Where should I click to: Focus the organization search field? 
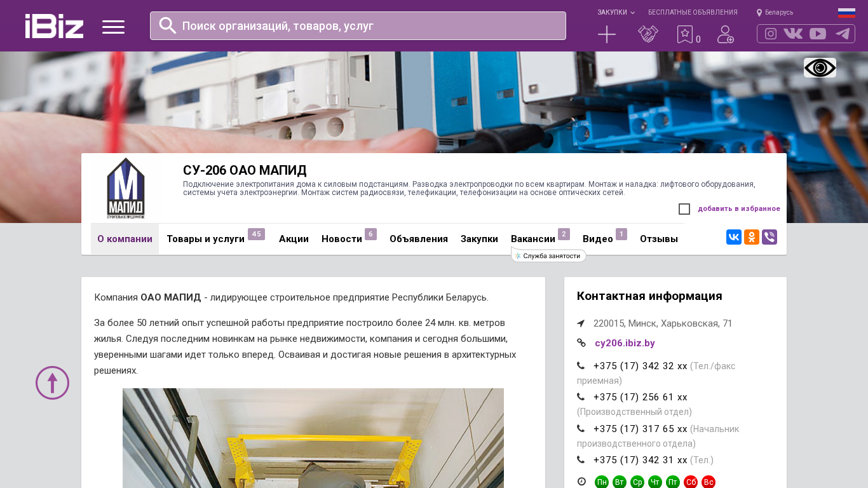358,25
